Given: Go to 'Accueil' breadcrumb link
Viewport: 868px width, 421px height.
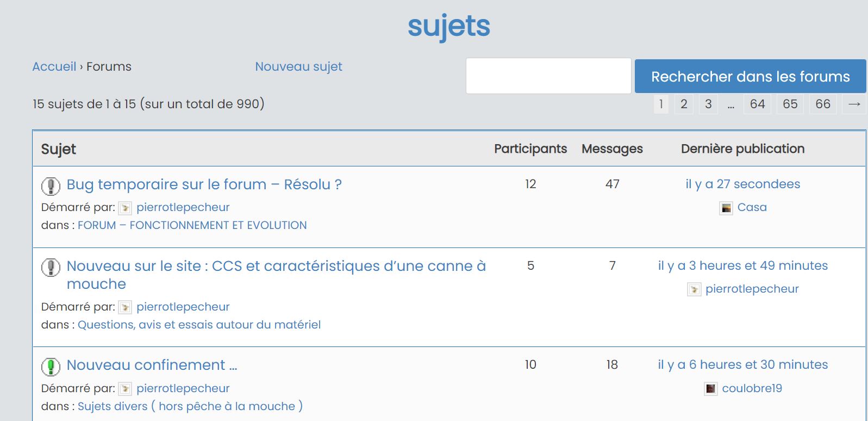Looking at the screenshot, I should point(54,66).
